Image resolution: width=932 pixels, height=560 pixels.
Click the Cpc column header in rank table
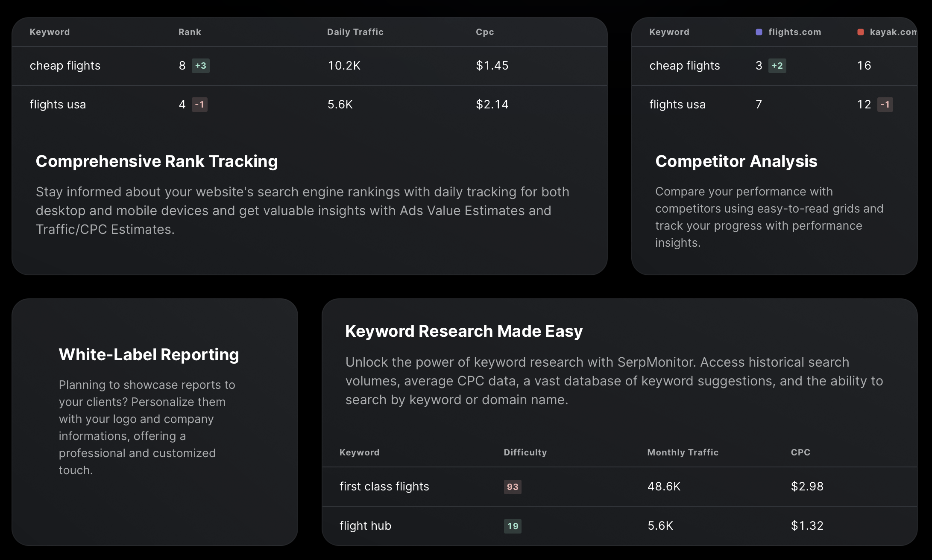coord(485,32)
